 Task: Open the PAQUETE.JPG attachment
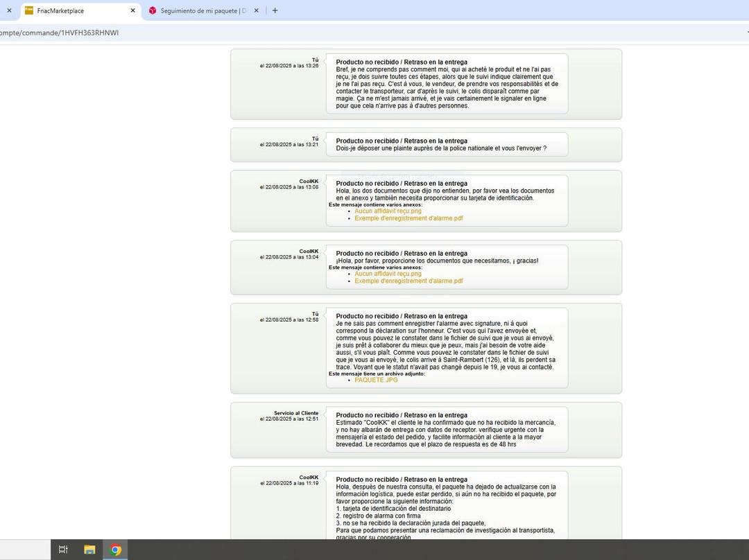(x=376, y=380)
